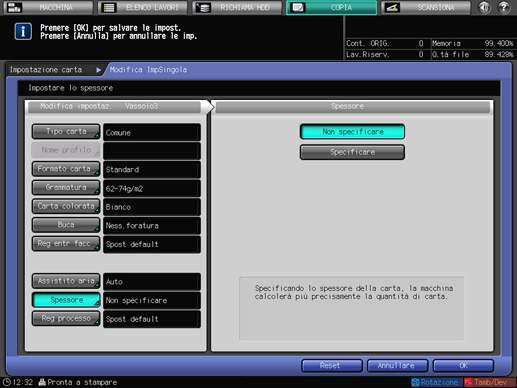
Task: Open the ELENCO LAVORI tab
Action: pyautogui.click(x=143, y=7)
